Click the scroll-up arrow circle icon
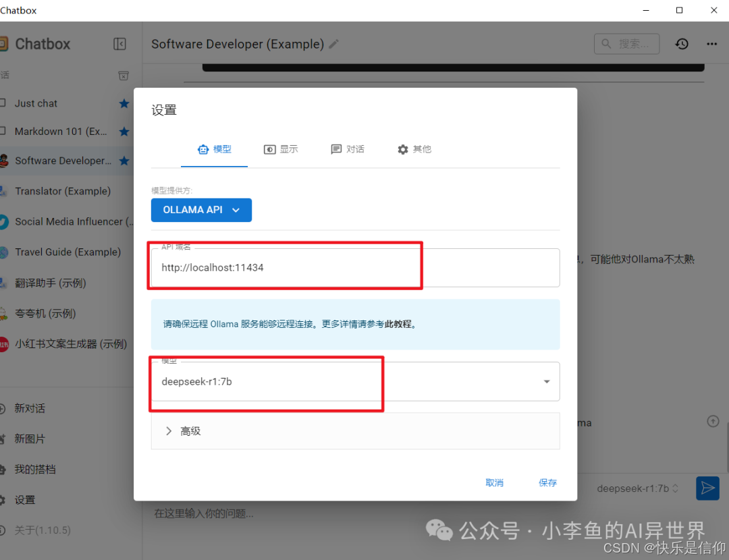Viewport: 729px width, 560px height. tap(713, 422)
